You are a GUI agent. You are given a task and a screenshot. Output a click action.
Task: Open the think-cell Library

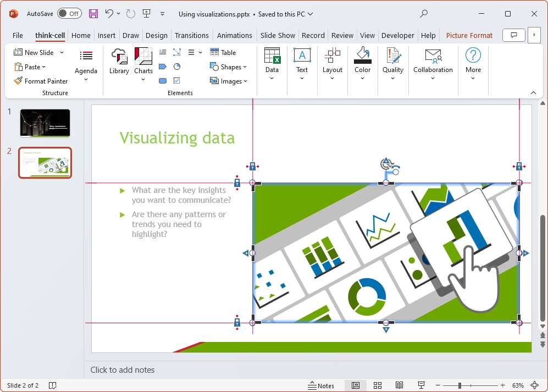pyautogui.click(x=119, y=61)
